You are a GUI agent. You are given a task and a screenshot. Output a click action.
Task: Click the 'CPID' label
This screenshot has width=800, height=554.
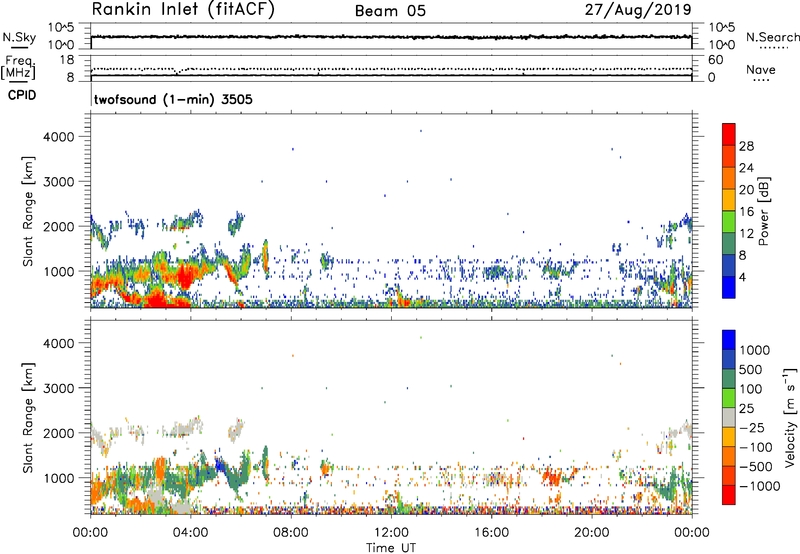click(x=22, y=95)
